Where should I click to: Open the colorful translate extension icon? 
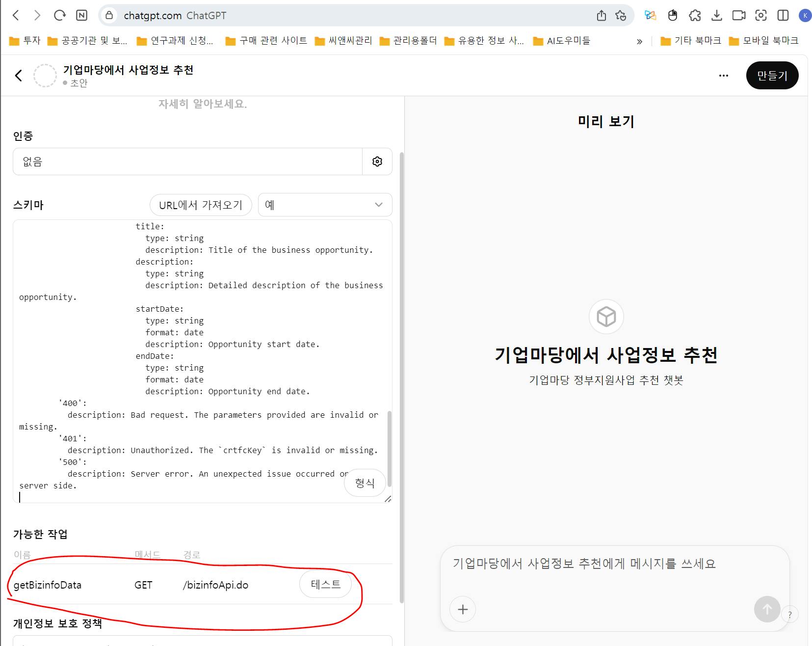point(651,15)
